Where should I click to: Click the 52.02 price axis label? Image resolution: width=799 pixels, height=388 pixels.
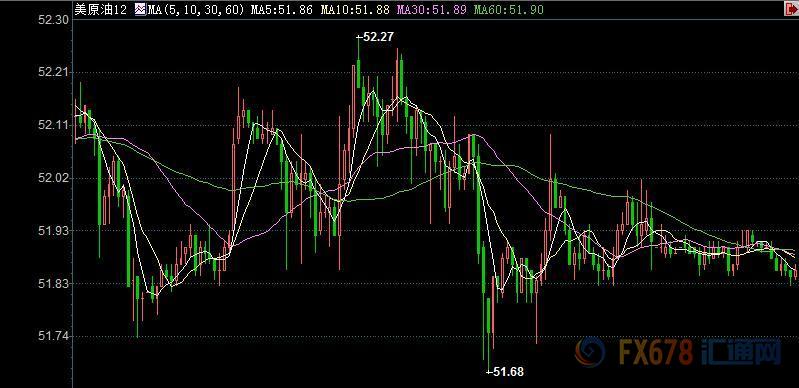click(53, 178)
